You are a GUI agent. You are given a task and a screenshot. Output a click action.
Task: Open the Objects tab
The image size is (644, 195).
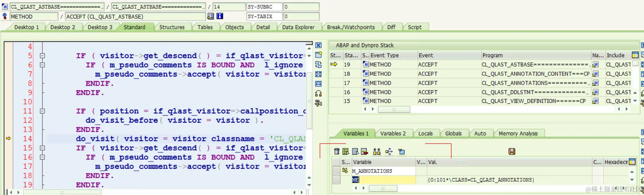[234, 27]
